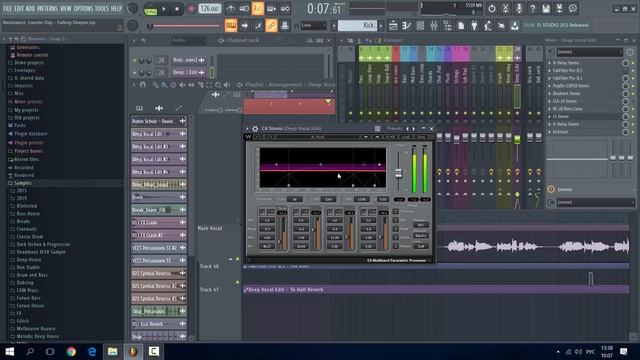Toggle the highlighted countdown before recording icon
The width and height of the screenshot is (640, 360).
[258, 9]
